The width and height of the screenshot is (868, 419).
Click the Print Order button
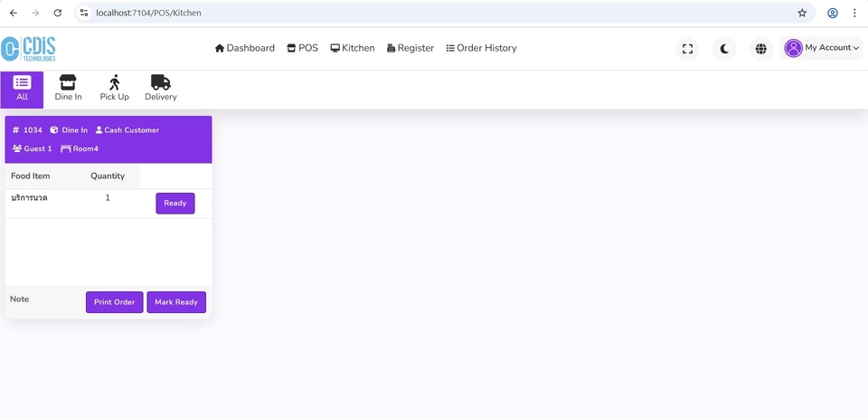114,302
